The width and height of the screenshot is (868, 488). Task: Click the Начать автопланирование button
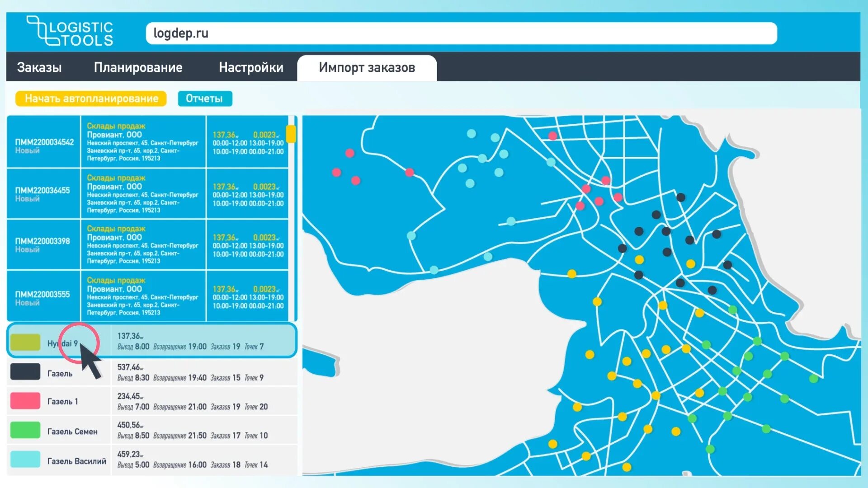[x=91, y=99]
